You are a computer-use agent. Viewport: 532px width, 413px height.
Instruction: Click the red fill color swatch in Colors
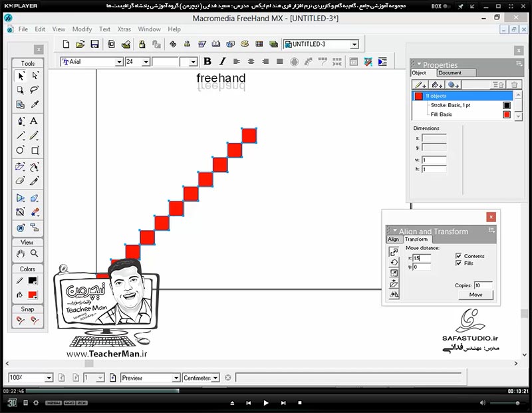[x=33, y=295]
